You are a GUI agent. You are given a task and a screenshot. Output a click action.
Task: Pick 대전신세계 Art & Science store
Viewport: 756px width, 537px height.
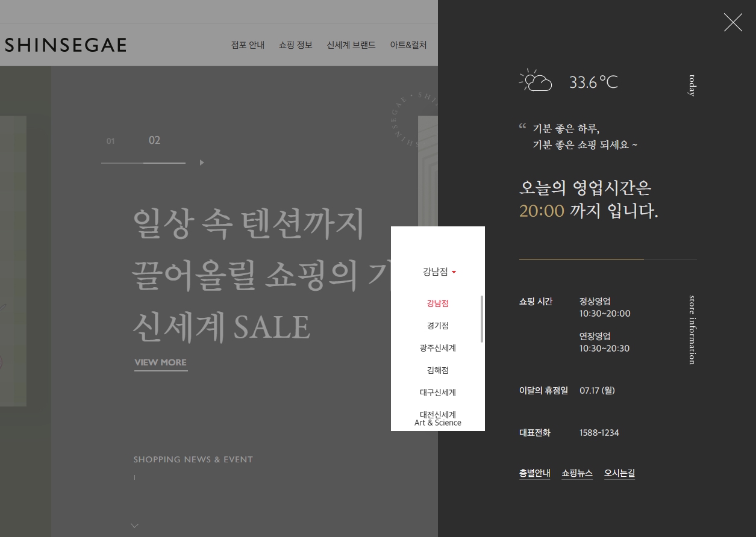pos(437,418)
